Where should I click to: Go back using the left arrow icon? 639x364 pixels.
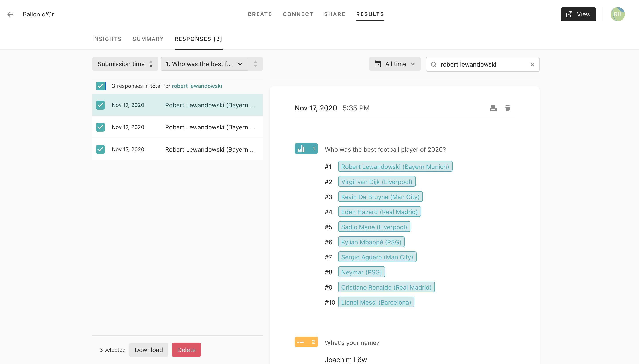point(10,14)
